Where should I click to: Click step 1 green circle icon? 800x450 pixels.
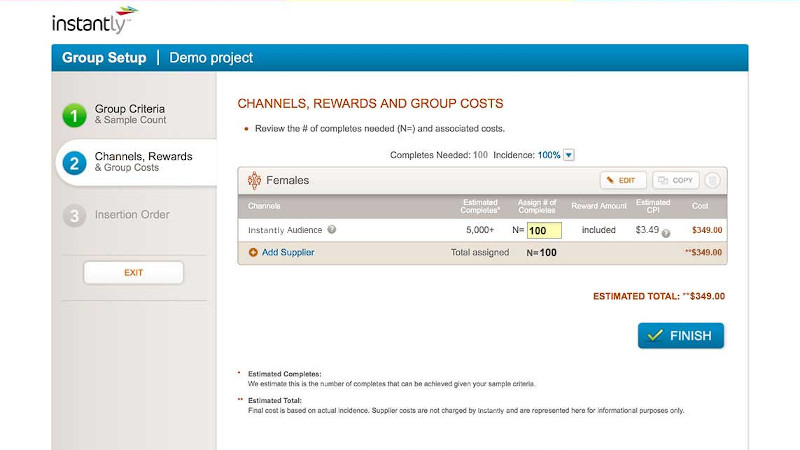coord(74,115)
